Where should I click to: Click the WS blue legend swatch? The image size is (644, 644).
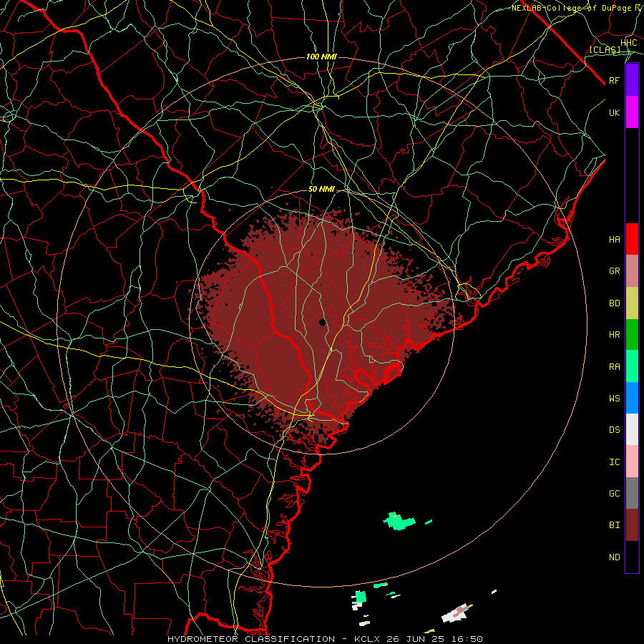point(632,398)
